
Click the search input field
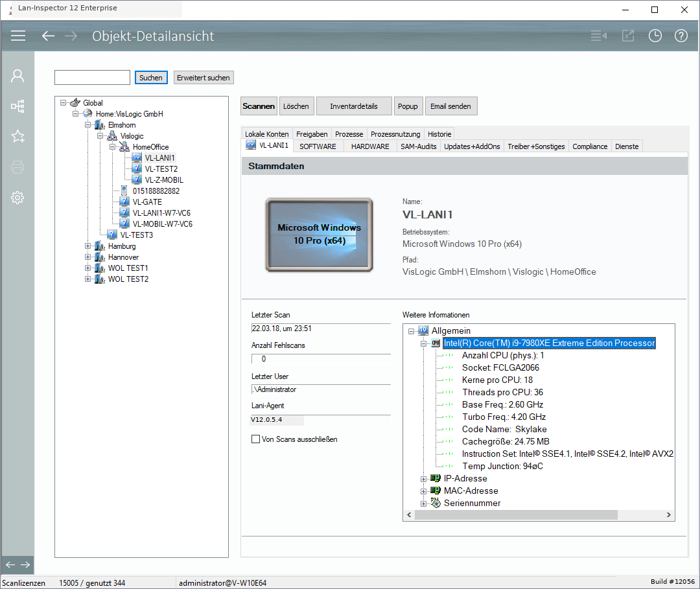pos(93,77)
